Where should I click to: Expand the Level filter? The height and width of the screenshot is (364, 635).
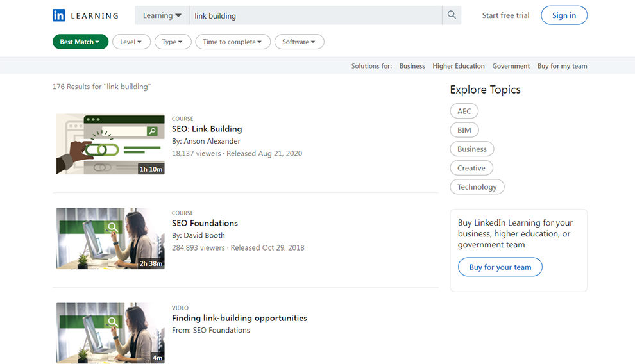tap(131, 42)
